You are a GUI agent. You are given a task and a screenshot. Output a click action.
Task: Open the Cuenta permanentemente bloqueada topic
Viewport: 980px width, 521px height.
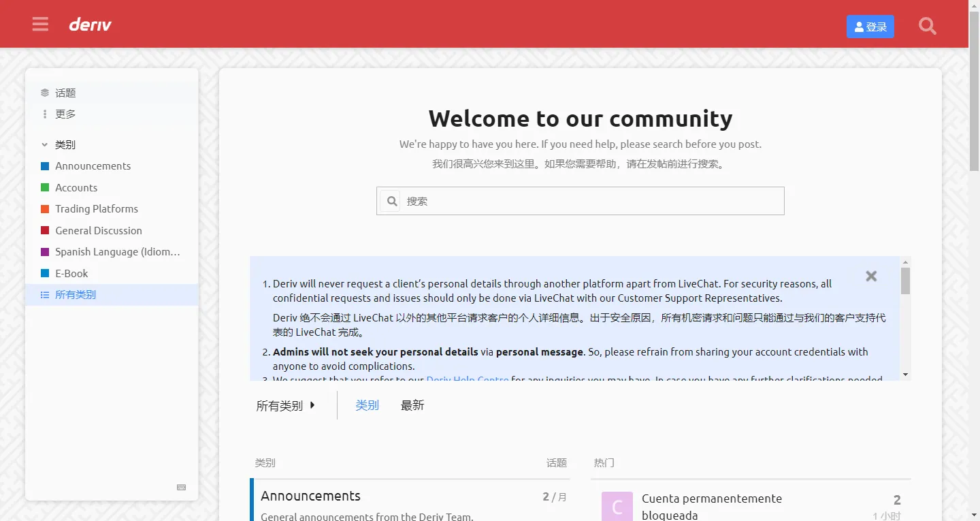712,507
